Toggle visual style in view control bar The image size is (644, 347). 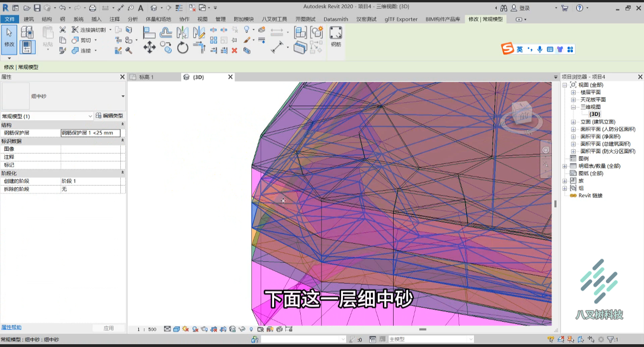tap(177, 329)
